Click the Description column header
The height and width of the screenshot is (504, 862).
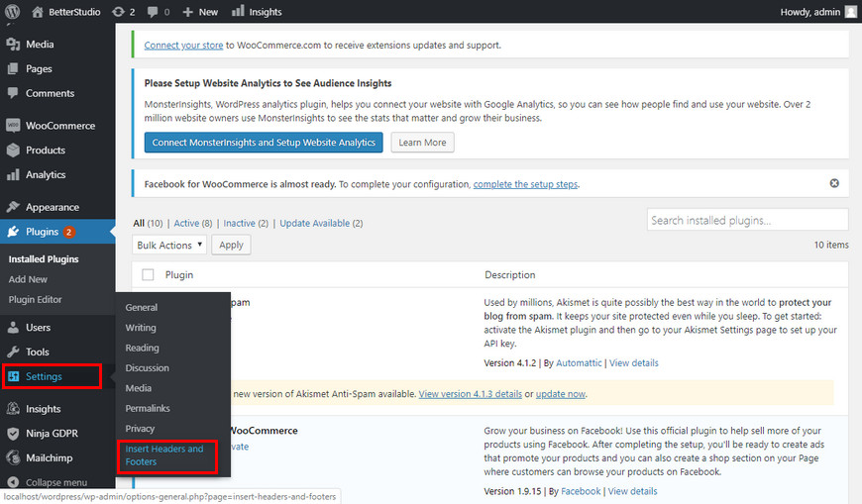509,275
